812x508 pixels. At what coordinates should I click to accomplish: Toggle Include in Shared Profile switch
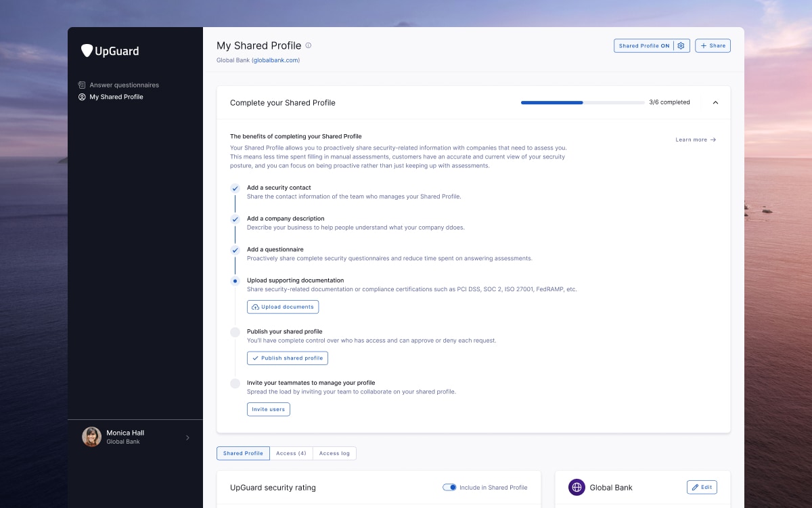pos(449,487)
